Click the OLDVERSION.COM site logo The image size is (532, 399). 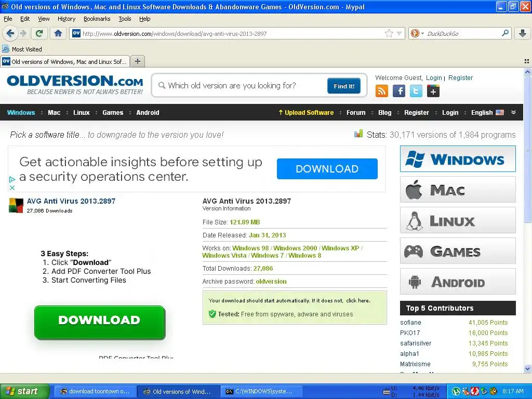pyautogui.click(x=75, y=85)
